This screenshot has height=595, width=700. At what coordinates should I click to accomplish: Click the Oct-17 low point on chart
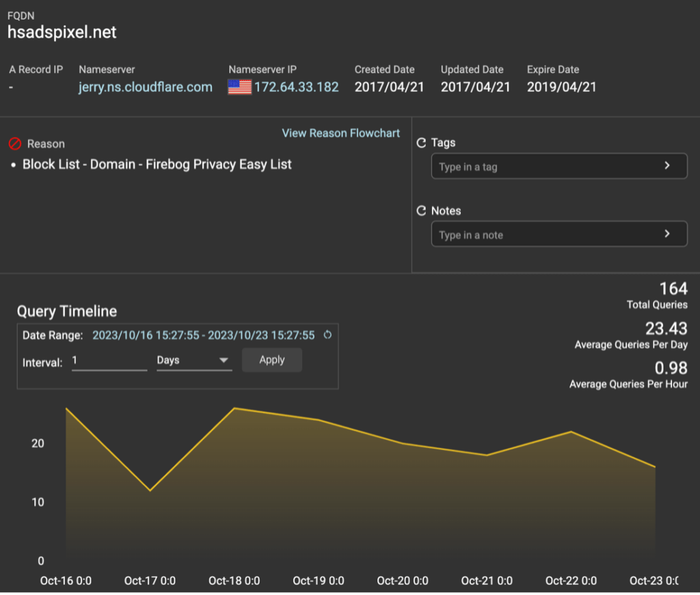pyautogui.click(x=150, y=490)
